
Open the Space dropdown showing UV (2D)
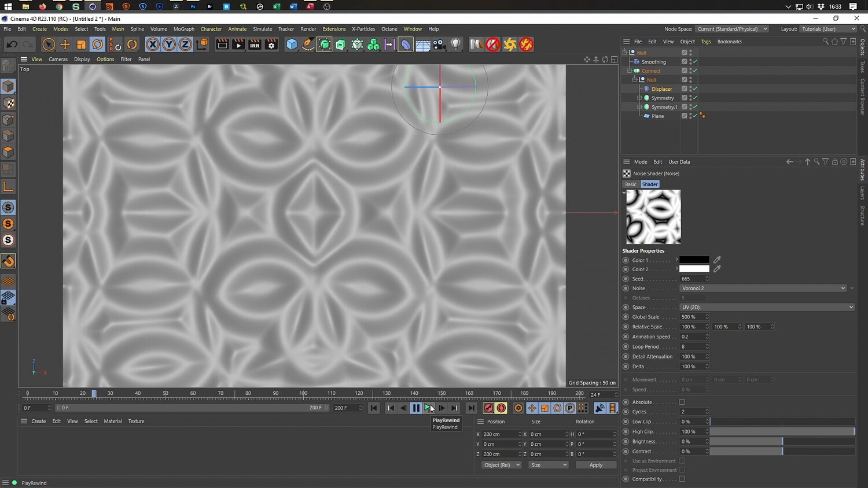pyautogui.click(x=767, y=308)
